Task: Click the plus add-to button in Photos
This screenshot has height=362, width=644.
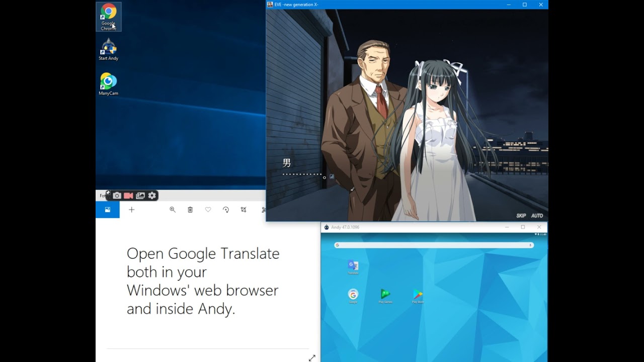Action: (x=132, y=210)
